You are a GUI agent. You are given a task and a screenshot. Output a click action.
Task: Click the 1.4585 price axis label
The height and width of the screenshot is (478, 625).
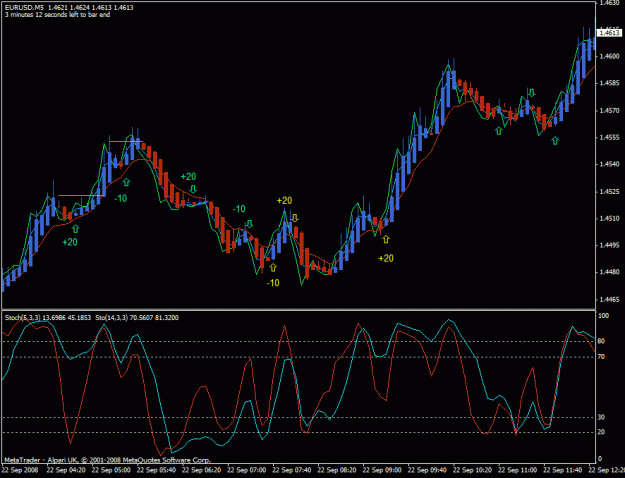coord(610,83)
